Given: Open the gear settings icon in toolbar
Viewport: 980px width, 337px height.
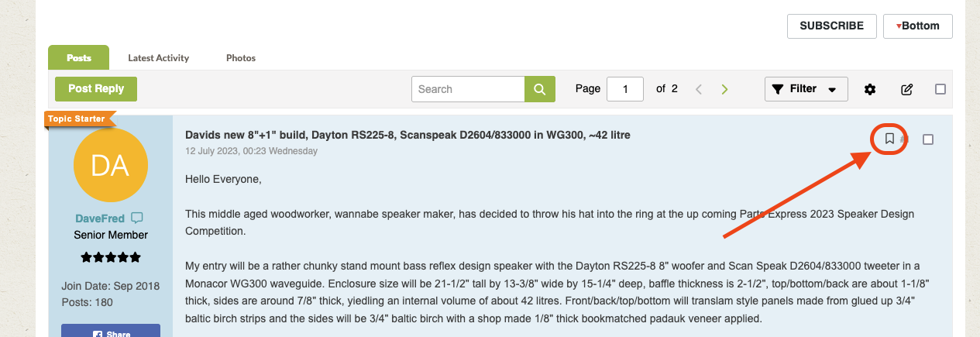Looking at the screenshot, I should (x=870, y=89).
